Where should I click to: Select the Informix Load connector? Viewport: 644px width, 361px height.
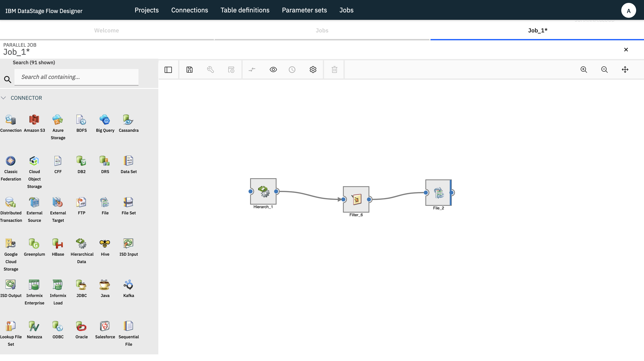pos(58,285)
